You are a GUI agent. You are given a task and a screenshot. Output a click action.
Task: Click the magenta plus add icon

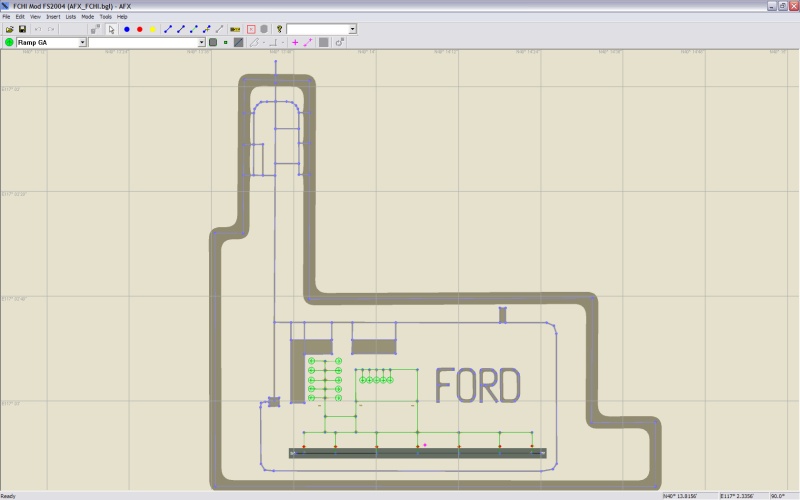click(x=295, y=42)
